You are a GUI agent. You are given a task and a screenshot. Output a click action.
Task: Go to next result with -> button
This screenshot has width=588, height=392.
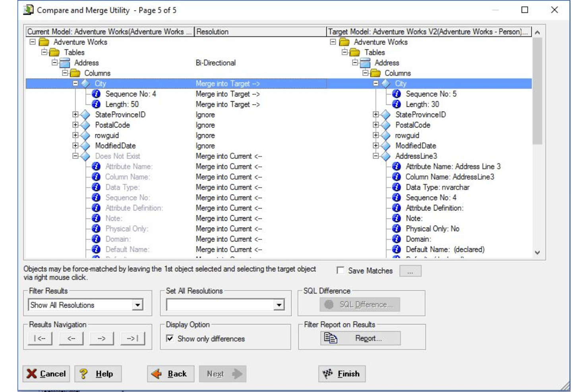[102, 338]
